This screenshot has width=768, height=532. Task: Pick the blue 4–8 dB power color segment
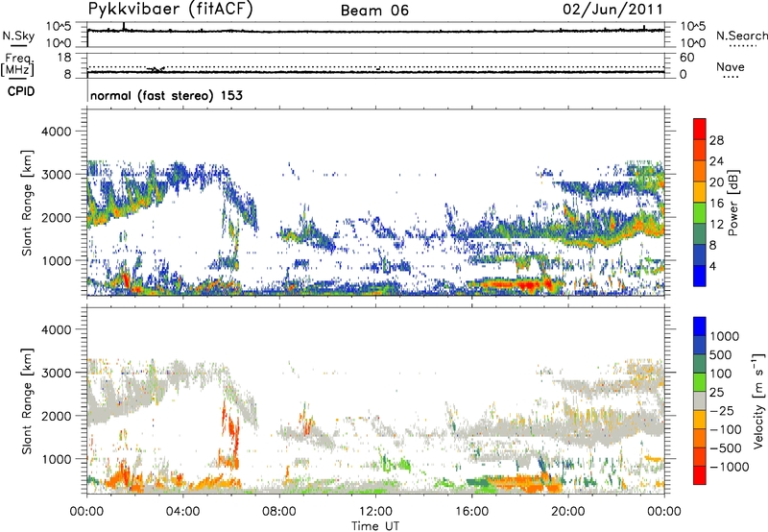(700, 254)
